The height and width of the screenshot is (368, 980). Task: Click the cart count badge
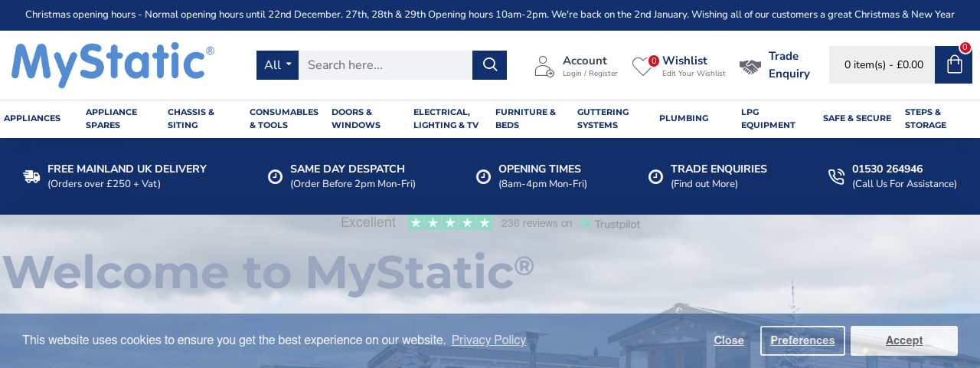click(965, 48)
